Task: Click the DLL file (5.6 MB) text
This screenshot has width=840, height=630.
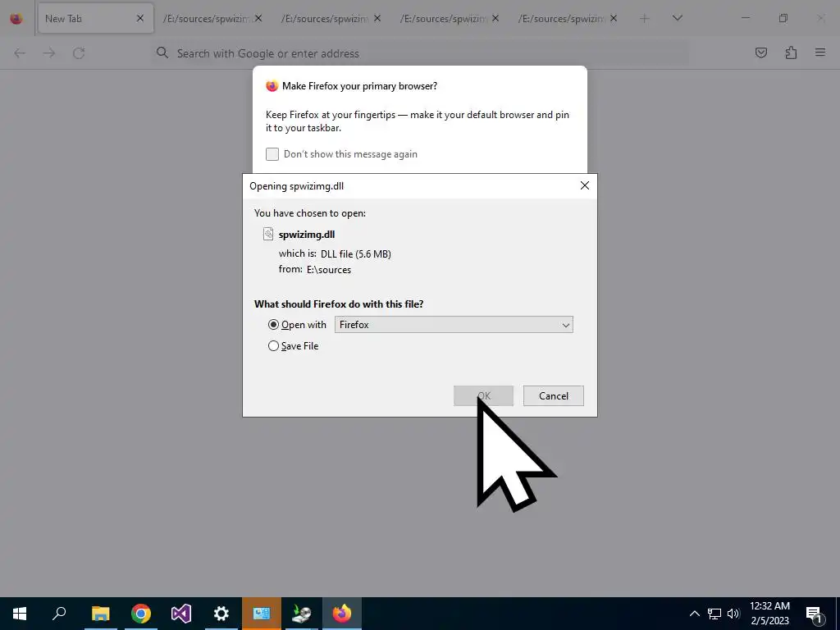Action: point(356,254)
